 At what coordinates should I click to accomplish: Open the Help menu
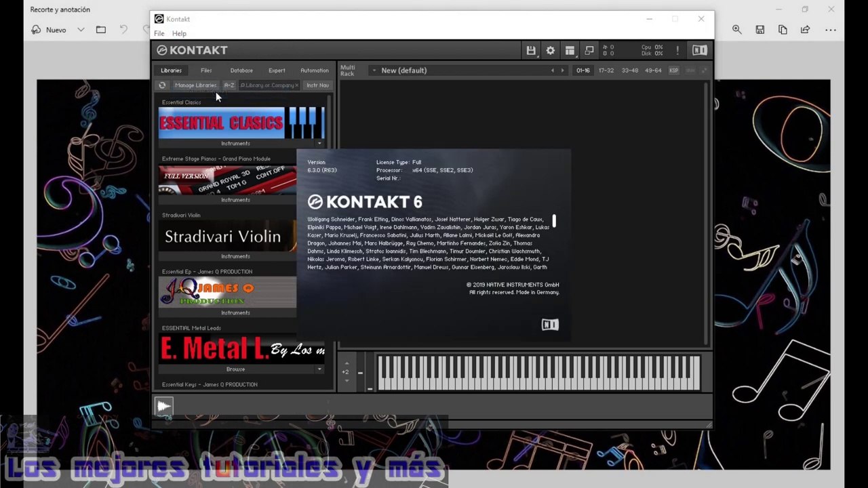(179, 33)
